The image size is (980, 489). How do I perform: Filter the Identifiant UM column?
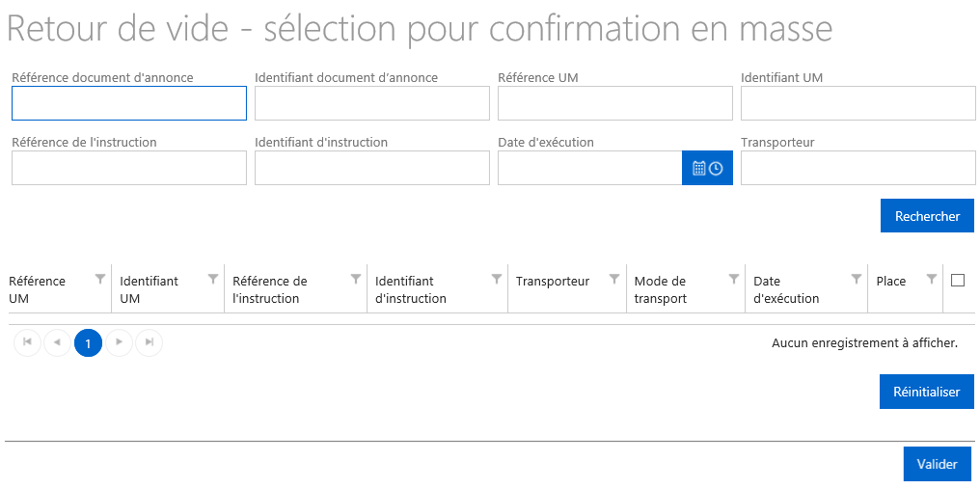coord(212,279)
